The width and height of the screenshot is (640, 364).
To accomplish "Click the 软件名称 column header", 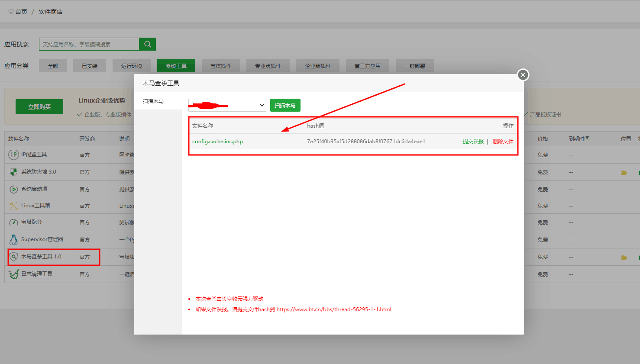I will [x=19, y=139].
